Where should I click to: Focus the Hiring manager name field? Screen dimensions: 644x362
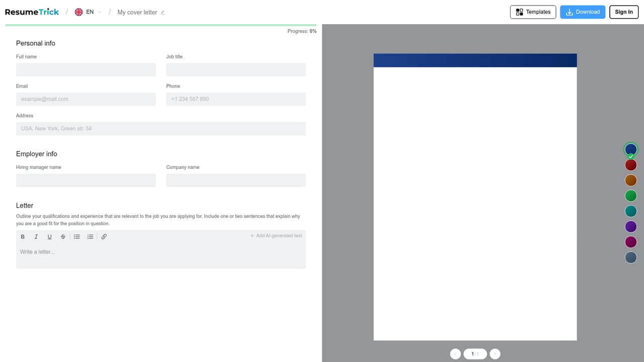(86, 180)
